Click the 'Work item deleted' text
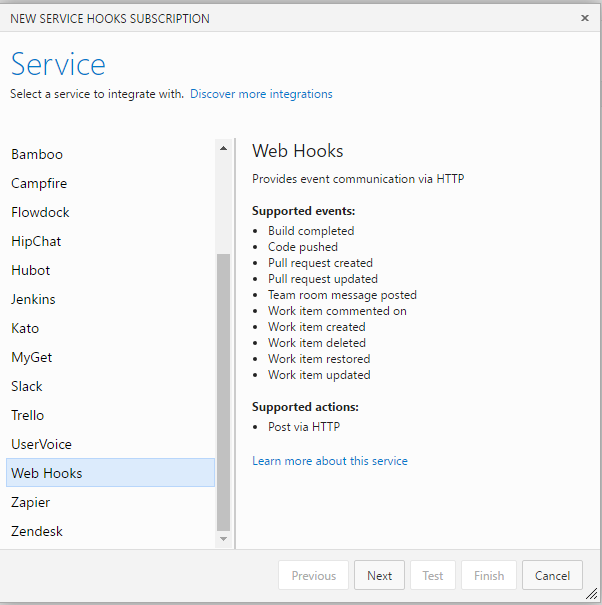Image resolution: width=602 pixels, height=605 pixels. (317, 343)
